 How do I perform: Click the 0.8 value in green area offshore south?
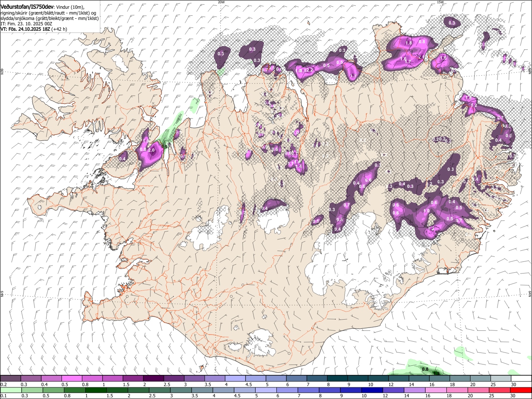(425, 369)
